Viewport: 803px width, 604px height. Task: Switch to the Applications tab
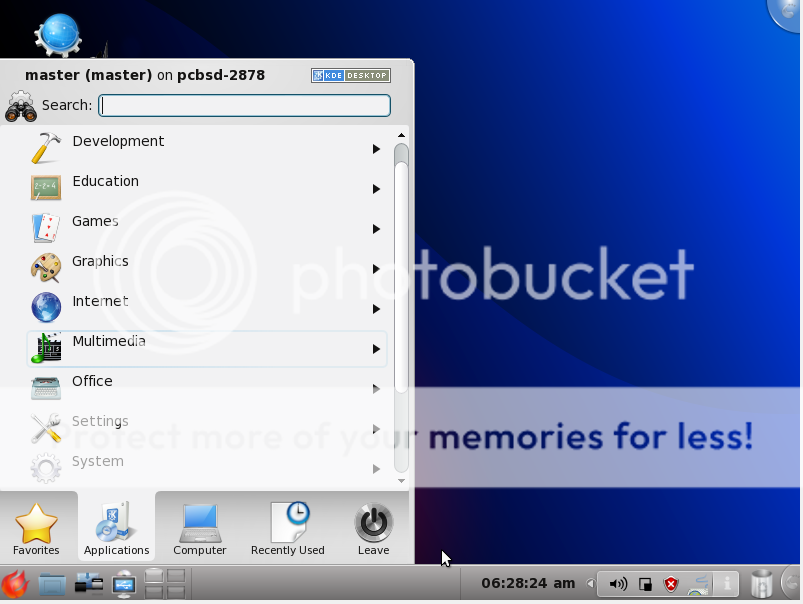point(116,528)
